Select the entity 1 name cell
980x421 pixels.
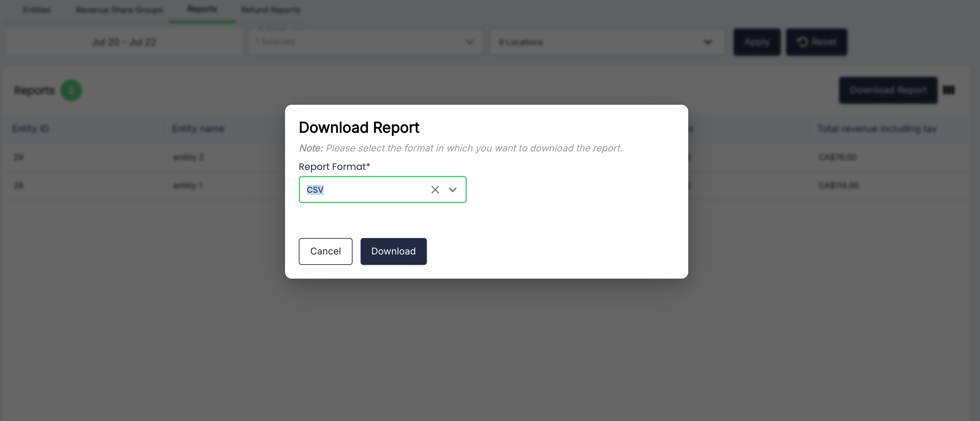point(188,185)
